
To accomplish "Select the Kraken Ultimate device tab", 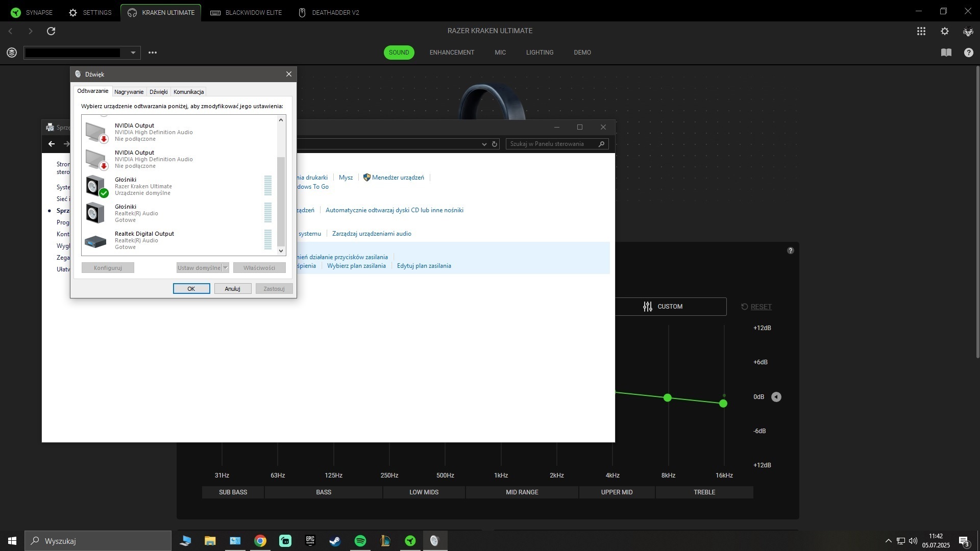I will (161, 12).
